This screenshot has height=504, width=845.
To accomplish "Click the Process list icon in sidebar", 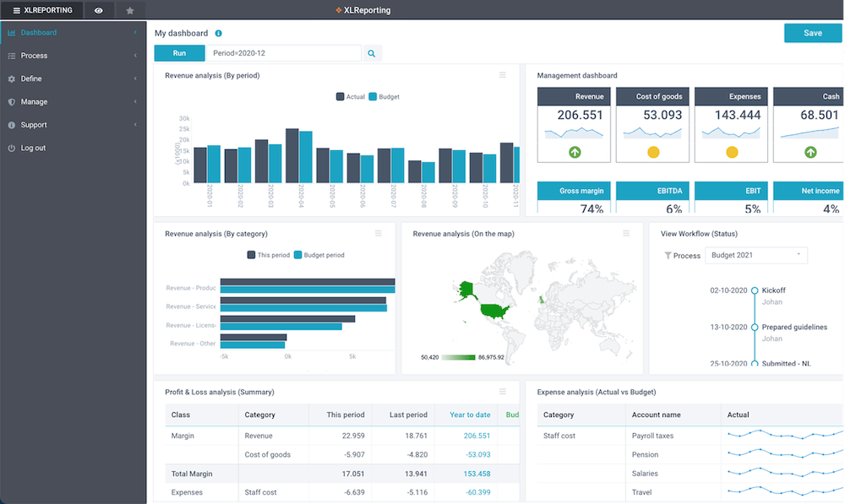I will pyautogui.click(x=11, y=56).
